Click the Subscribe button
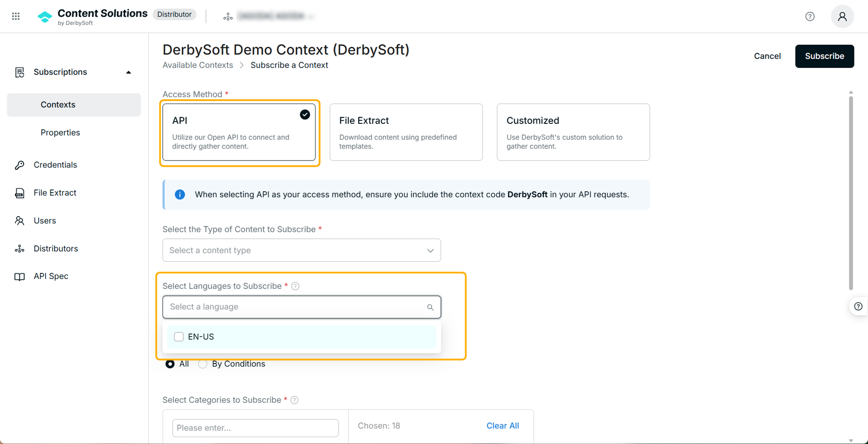 [824, 56]
